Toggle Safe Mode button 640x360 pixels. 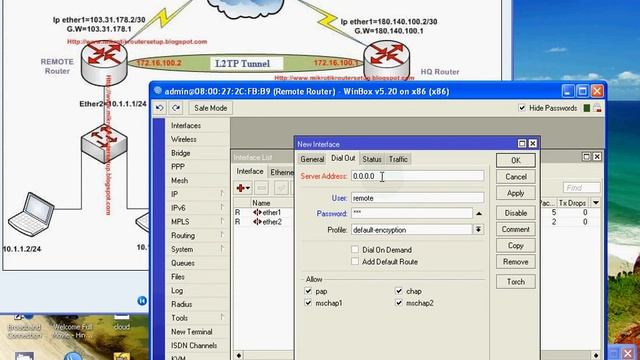pos(210,108)
